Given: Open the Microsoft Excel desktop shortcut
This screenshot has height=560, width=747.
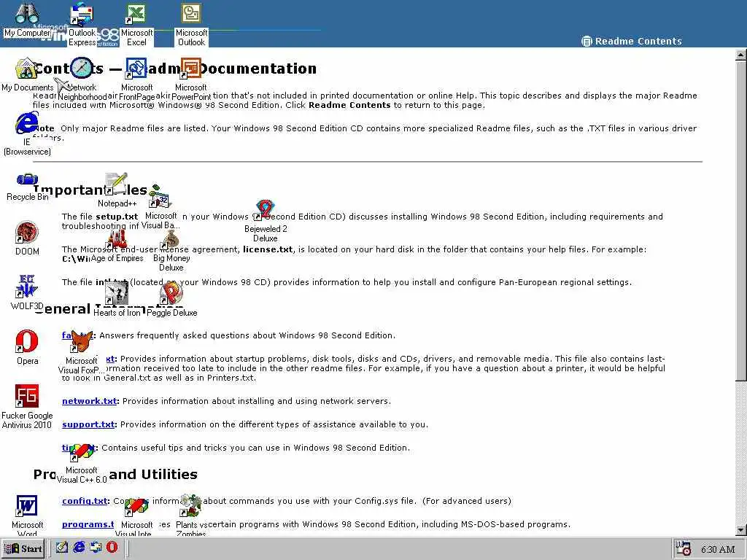Looking at the screenshot, I should click(136, 25).
